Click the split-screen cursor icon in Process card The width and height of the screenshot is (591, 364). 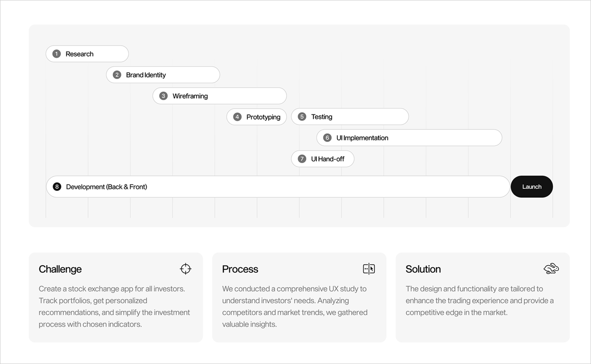(x=369, y=269)
